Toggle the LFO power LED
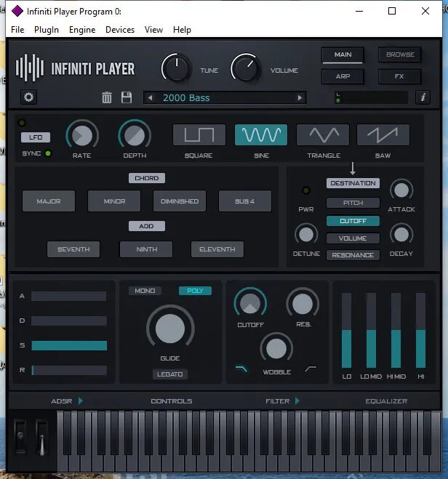This screenshot has height=479, width=448. coord(21,123)
